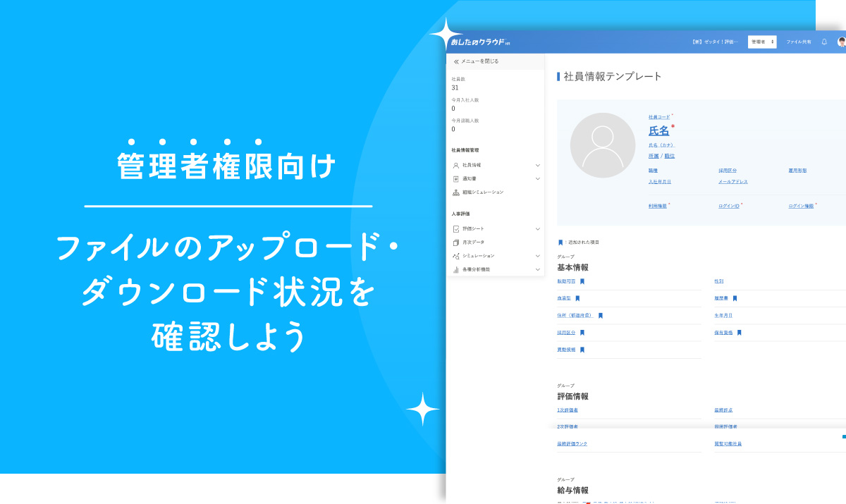Image resolution: width=846 pixels, height=504 pixels.
Task: Open the 管理者 role dropdown
Action: [x=762, y=42]
